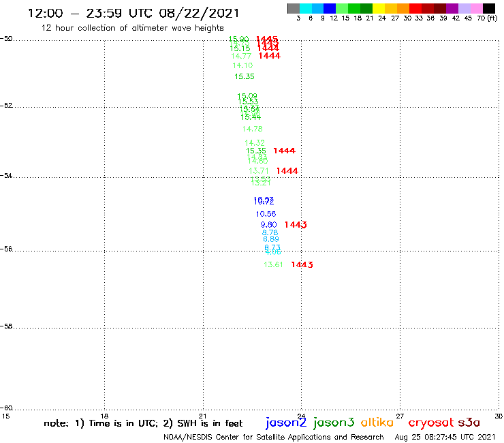Select the yellow legend swatch
504x443 pixels.
pos(379,8)
